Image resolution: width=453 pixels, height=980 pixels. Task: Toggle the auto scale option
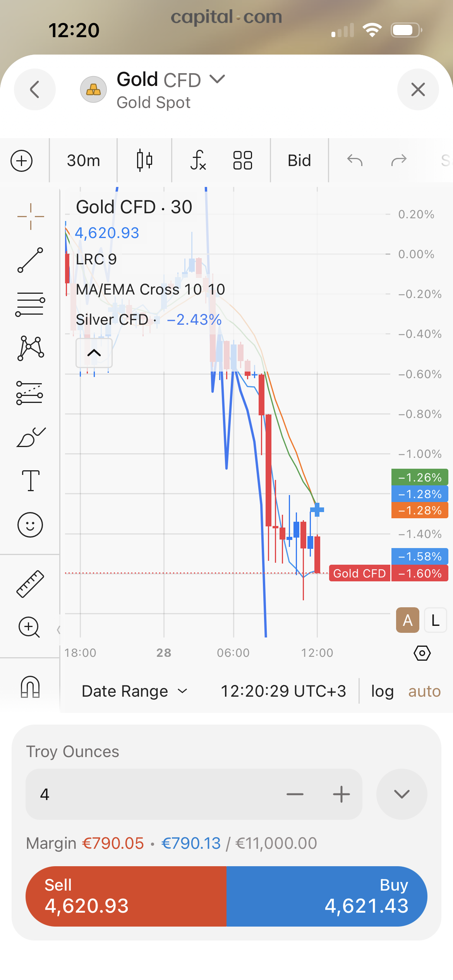(424, 691)
